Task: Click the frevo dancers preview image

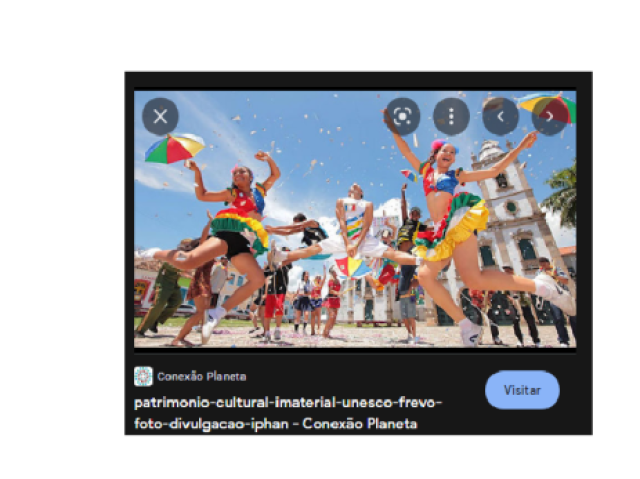Action: click(355, 219)
